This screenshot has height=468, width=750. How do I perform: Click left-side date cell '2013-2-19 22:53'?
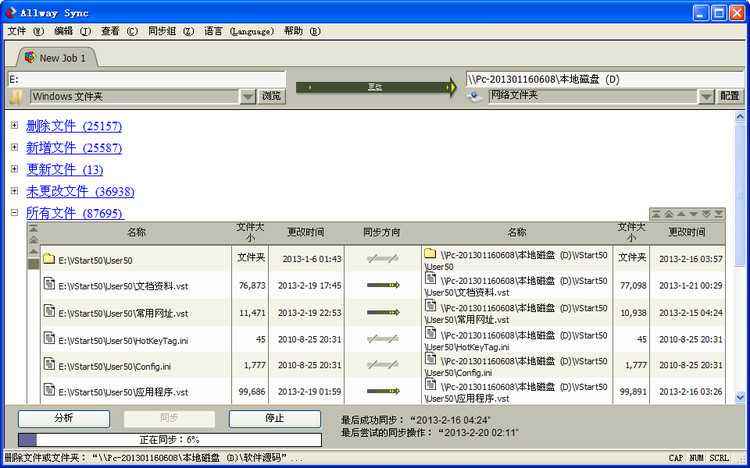(x=309, y=313)
